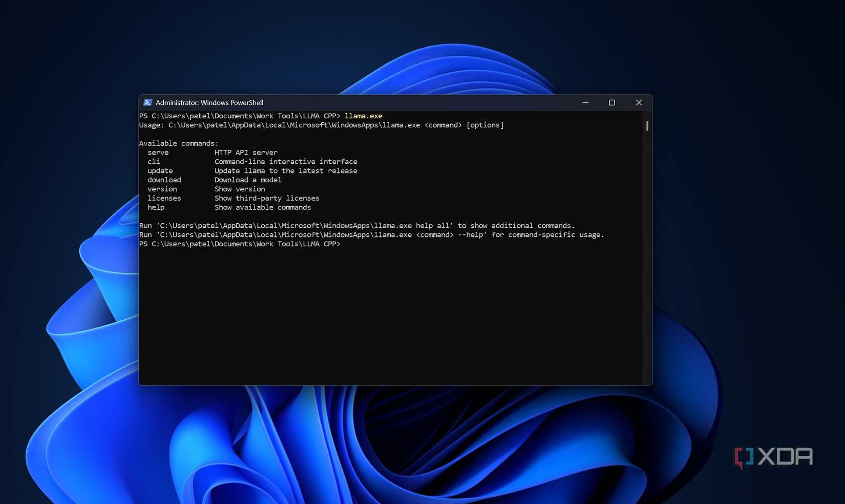Viewport: 845px width, 504px height.
Task: Click the 'help all' hint line
Action: (357, 226)
